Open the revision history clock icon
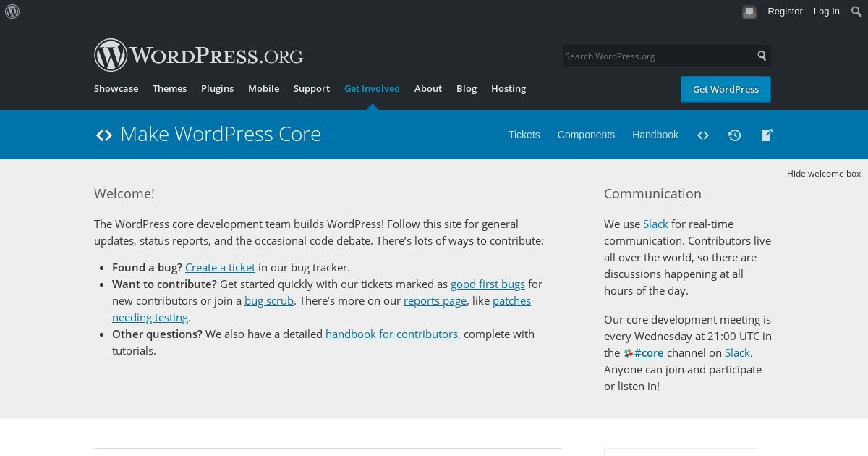The image size is (868, 456). click(735, 135)
